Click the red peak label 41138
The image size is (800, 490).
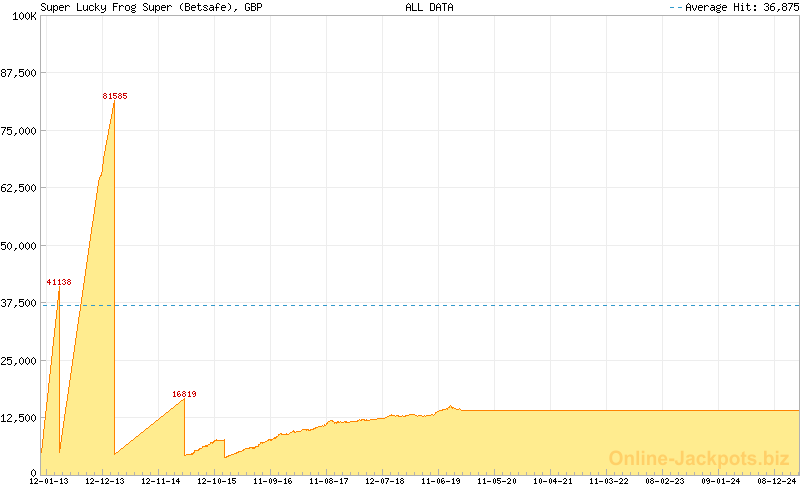(59, 282)
